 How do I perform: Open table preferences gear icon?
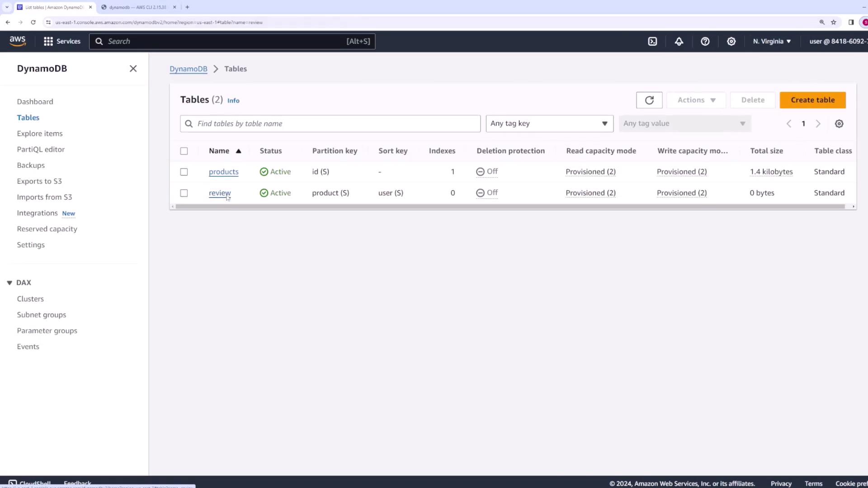[x=839, y=123]
